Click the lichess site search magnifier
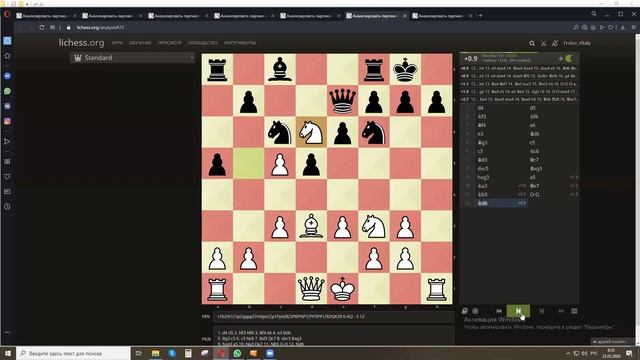Image resolution: width=640 pixels, height=360 pixels. point(532,43)
